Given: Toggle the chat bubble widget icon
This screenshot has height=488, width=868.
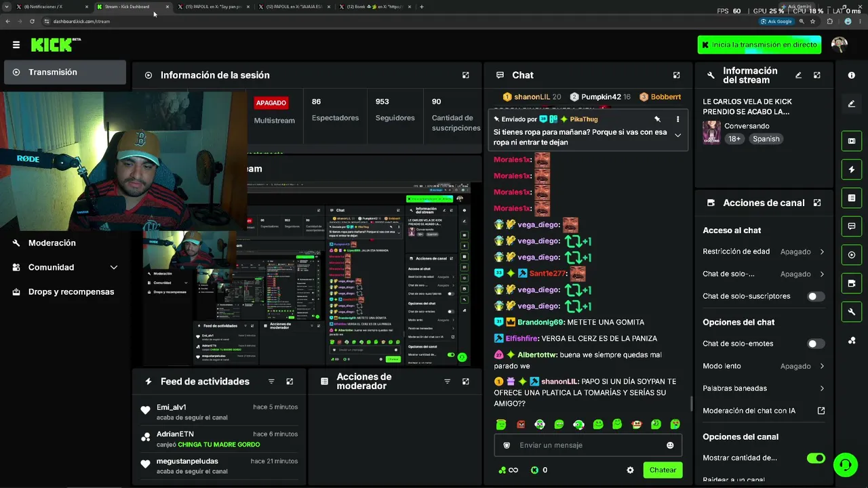Looking at the screenshot, I should point(852,226).
